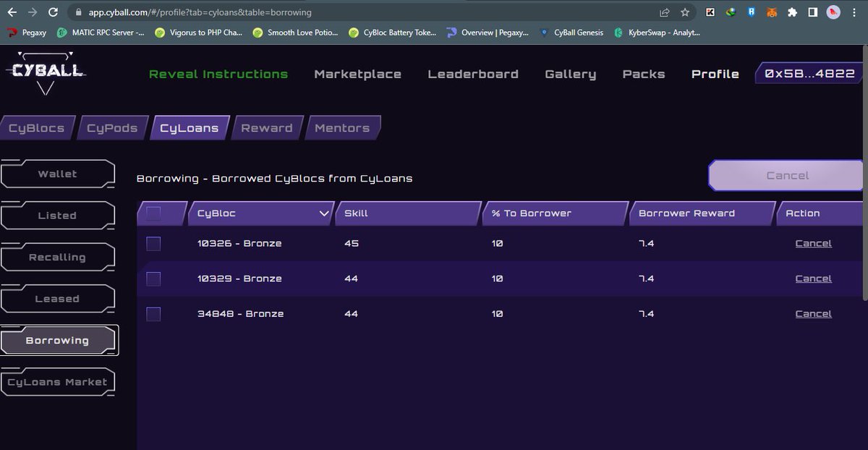The image size is (868, 450).
Task: Open the Profile page
Action: tap(715, 74)
